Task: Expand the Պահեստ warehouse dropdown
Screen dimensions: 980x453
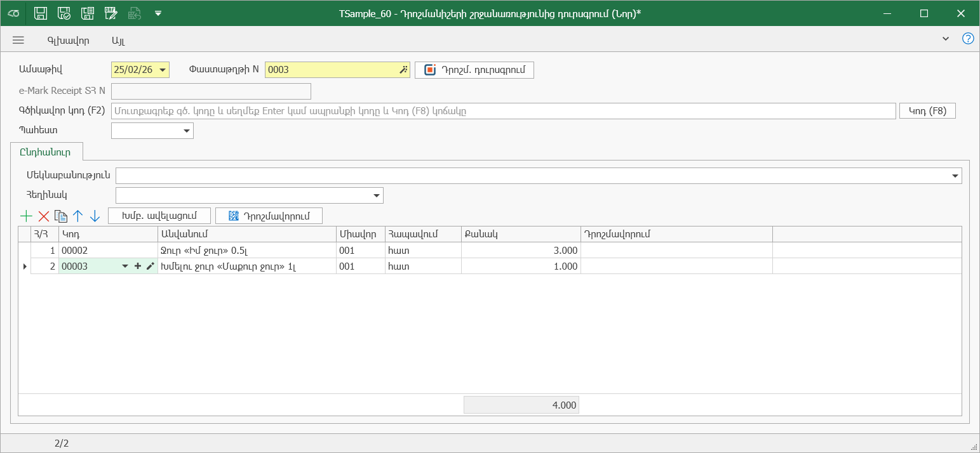Action: (187, 131)
